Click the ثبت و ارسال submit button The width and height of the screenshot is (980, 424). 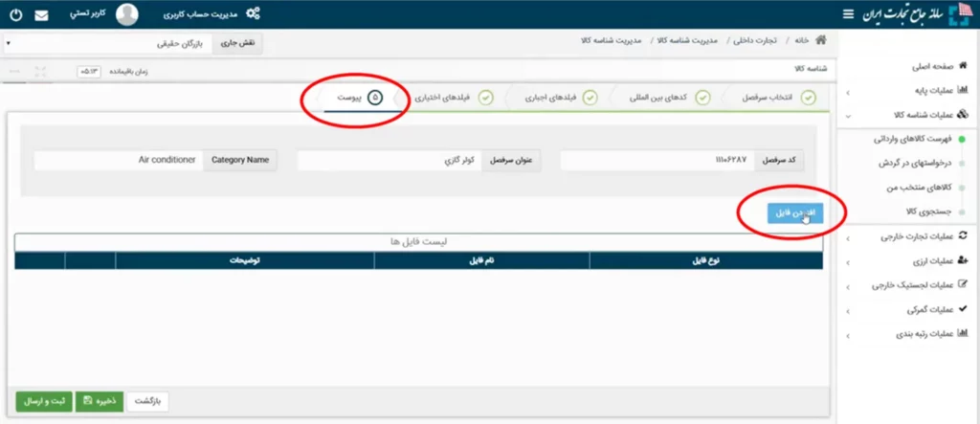pos(44,401)
